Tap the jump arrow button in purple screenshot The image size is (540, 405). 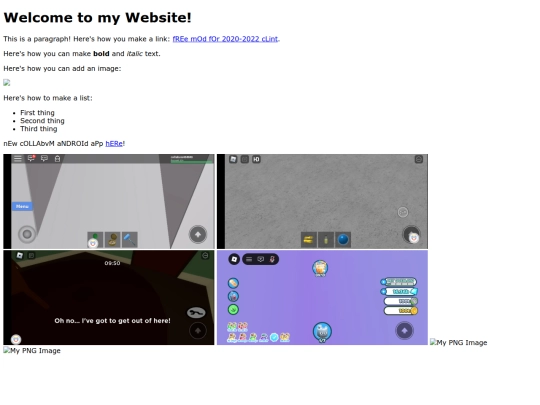point(404,331)
